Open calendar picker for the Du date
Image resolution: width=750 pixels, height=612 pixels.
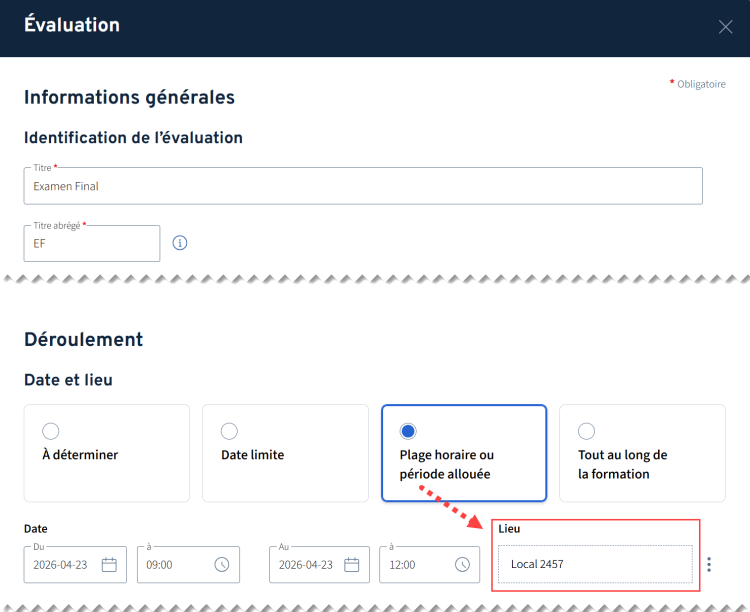[x=109, y=565]
